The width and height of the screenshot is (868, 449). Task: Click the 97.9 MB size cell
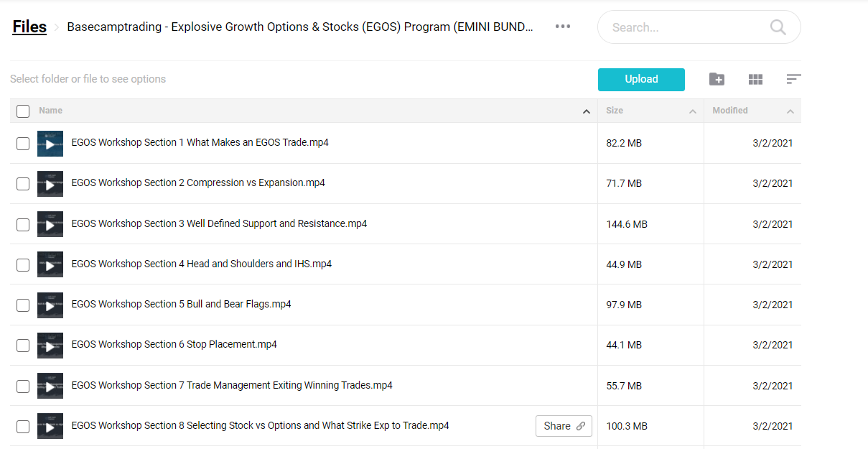point(624,305)
